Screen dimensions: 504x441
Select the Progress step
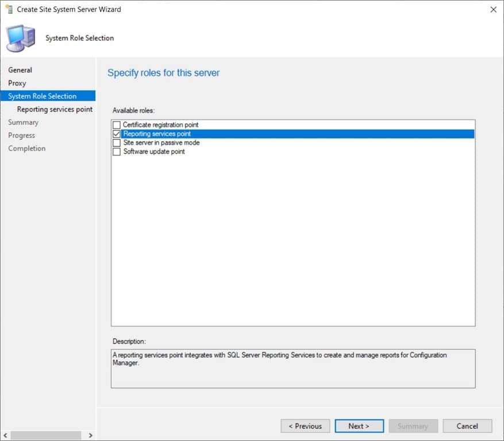tap(21, 135)
